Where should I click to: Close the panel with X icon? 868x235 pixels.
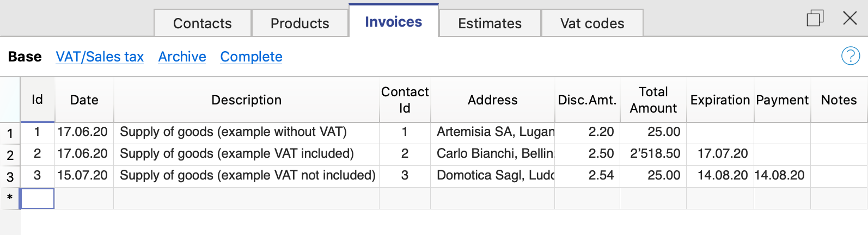pyautogui.click(x=849, y=18)
